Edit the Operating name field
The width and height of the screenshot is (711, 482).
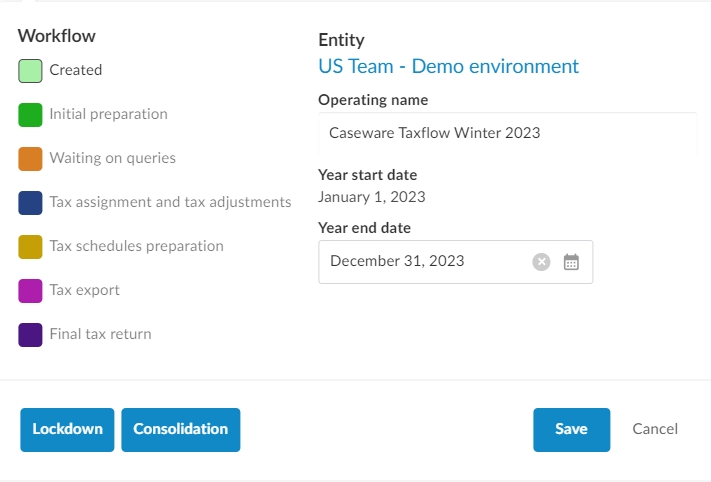pos(507,133)
